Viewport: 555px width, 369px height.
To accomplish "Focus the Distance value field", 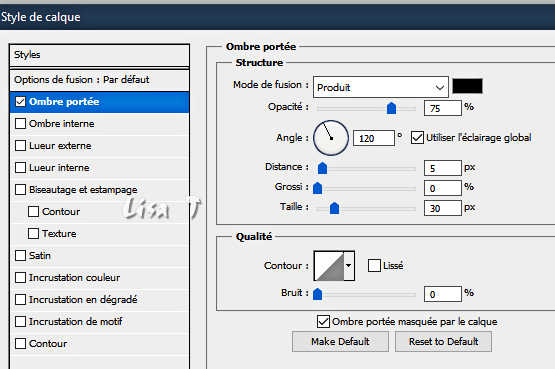I will 443,168.
